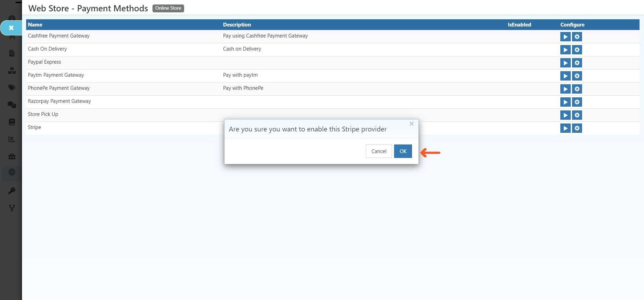Select the 'Stripe' row name
Image resolution: width=644 pixels, height=300 pixels.
(x=34, y=127)
